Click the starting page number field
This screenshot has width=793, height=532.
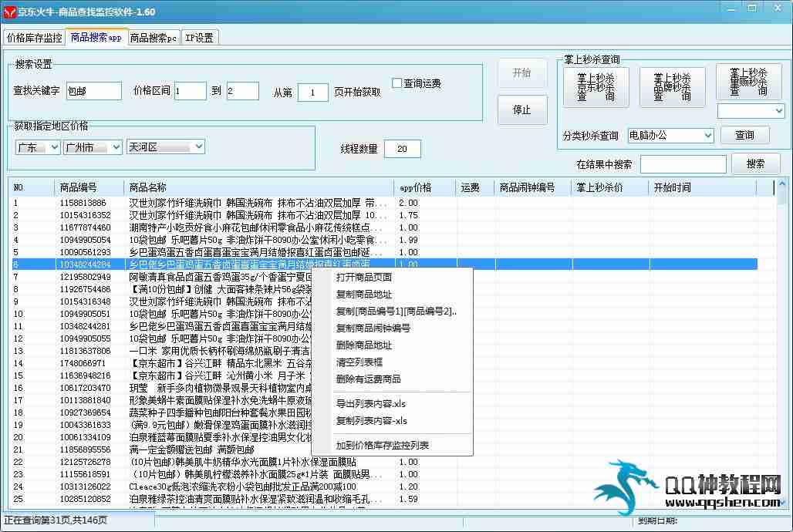(x=312, y=93)
